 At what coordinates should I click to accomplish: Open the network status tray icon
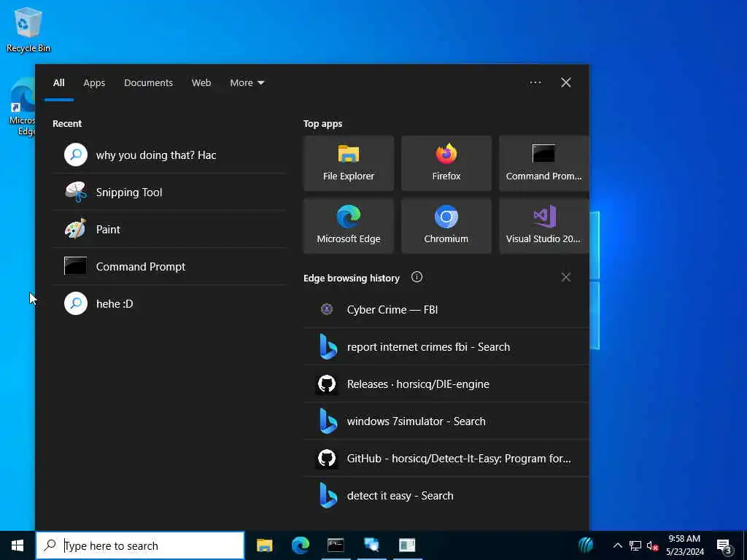point(635,545)
